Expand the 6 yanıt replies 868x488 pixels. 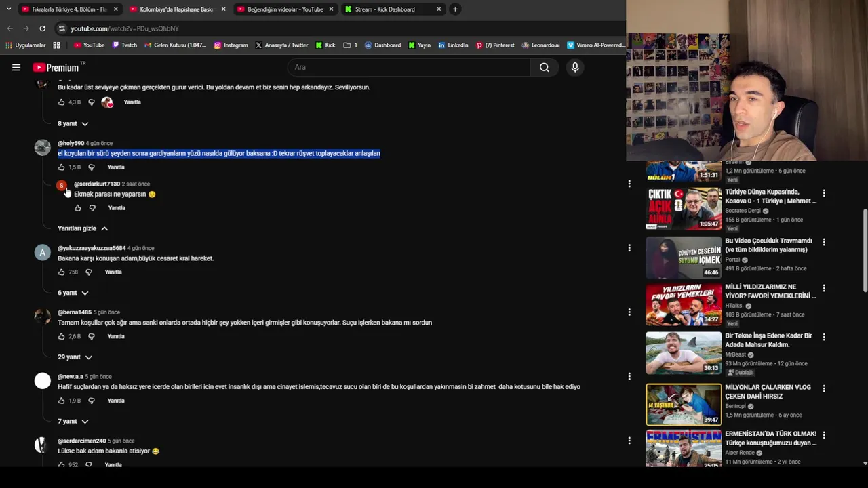point(73,293)
